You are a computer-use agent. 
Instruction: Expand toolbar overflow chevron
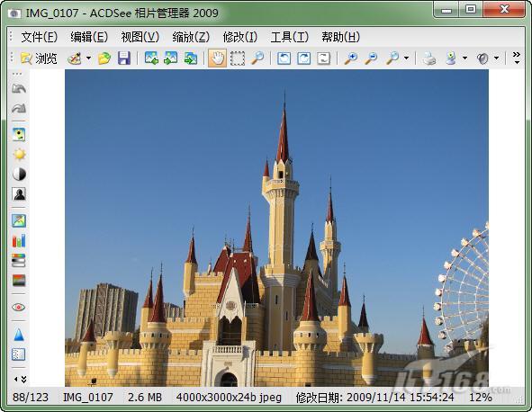click(517, 58)
